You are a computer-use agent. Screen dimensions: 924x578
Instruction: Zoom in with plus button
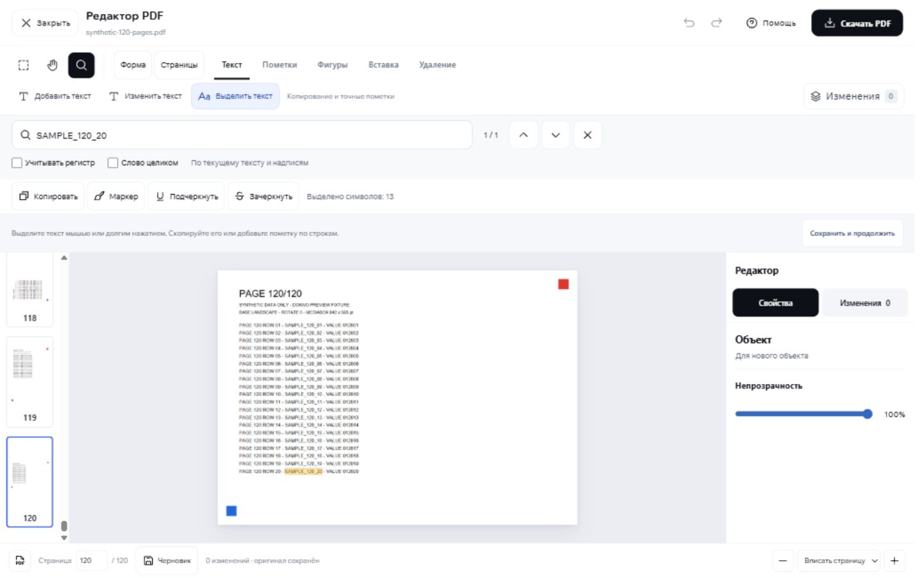(894, 561)
